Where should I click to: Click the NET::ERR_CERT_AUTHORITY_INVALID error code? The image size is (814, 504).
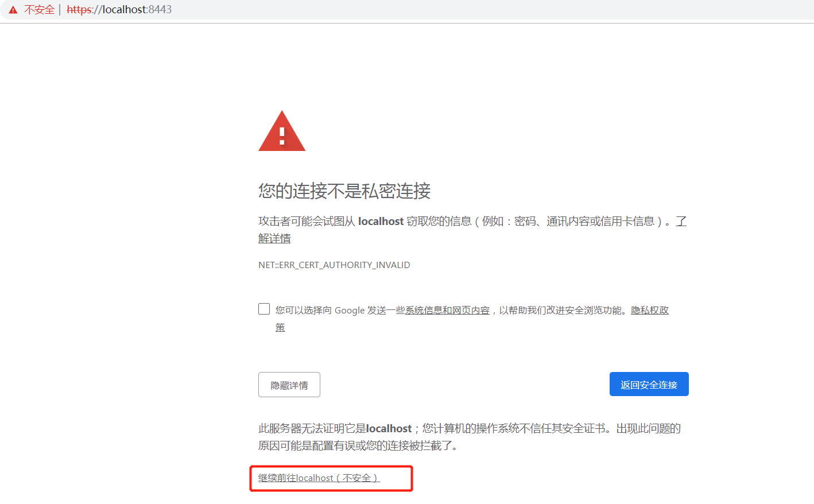334,265
